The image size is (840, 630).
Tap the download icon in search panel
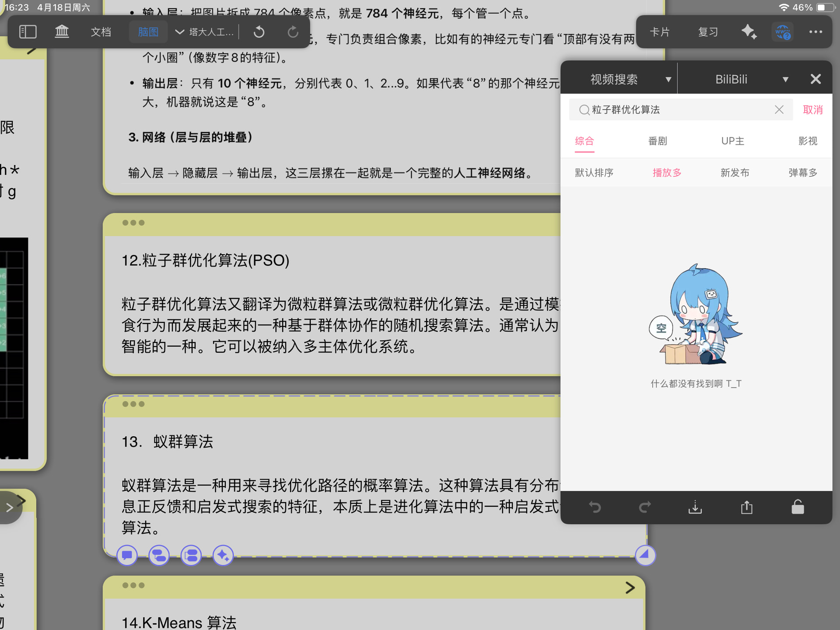point(695,507)
